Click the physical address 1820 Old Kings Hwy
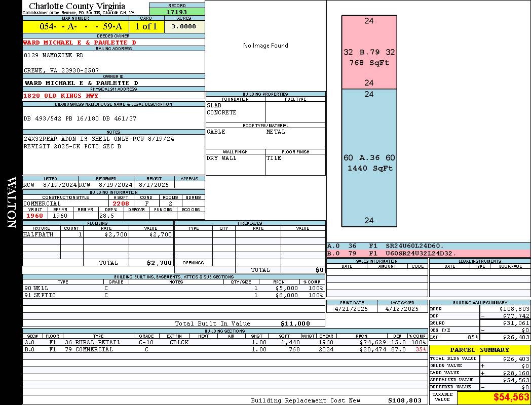 pyautogui.click(x=61, y=96)
